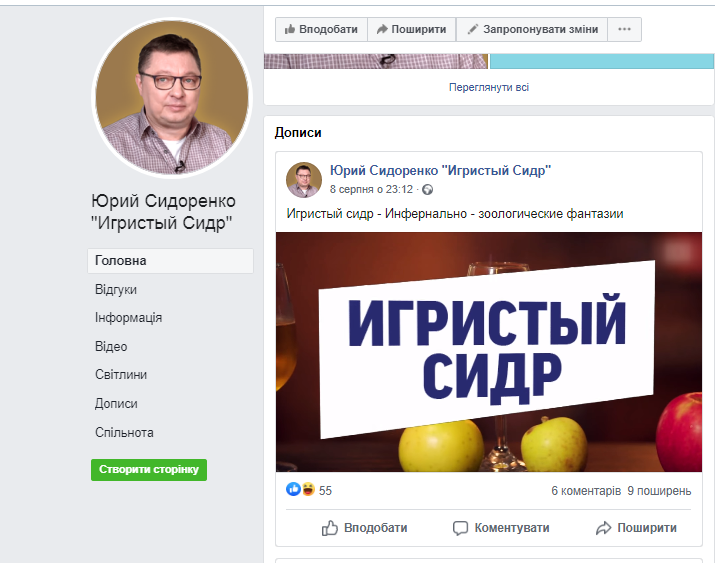
Task: Open Запропонувати зміни option
Action: [532, 29]
